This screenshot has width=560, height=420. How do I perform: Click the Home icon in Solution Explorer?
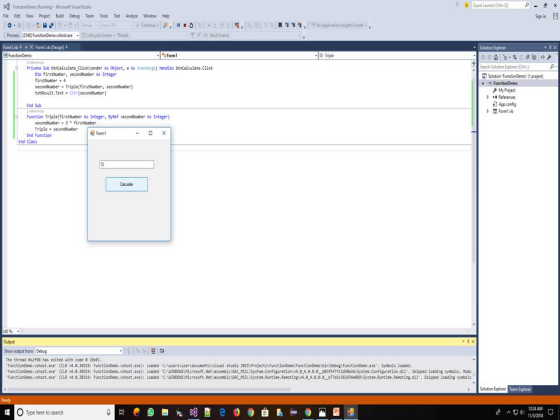click(x=496, y=57)
